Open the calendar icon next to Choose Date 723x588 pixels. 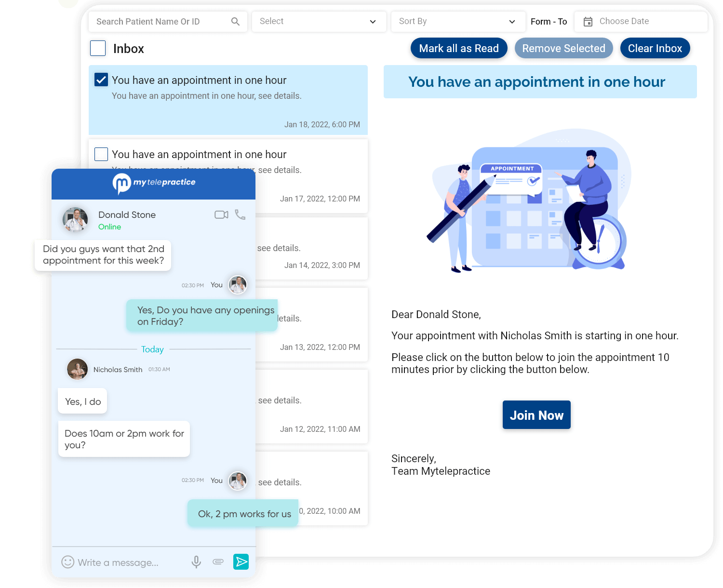pyautogui.click(x=588, y=21)
